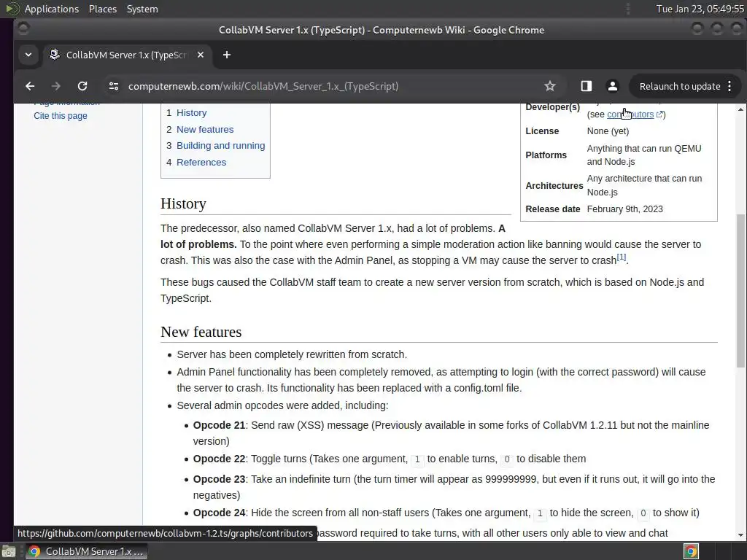
Task: Click the 'History' section heading
Action: click(x=183, y=204)
